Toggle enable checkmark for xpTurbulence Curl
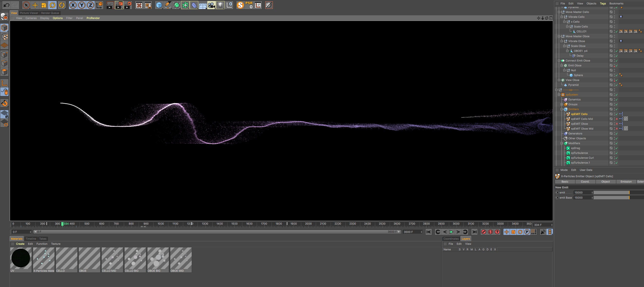Viewport: 644px width, 287px height. click(x=617, y=158)
